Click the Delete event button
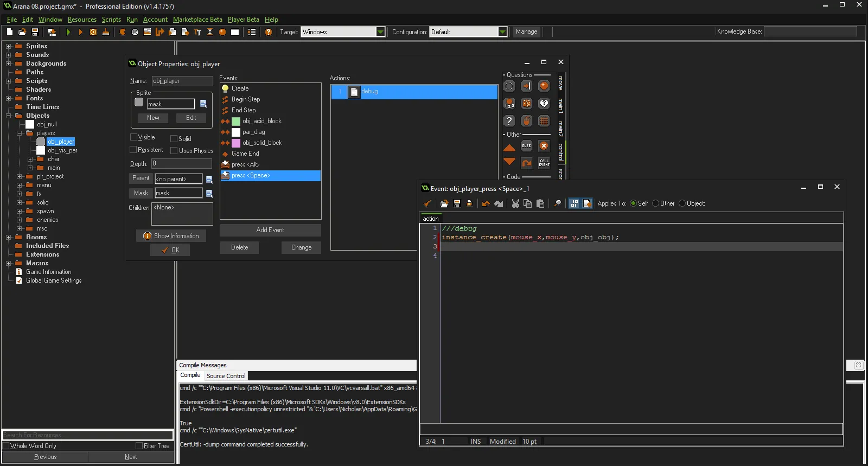The width and height of the screenshot is (868, 466). pyautogui.click(x=239, y=247)
